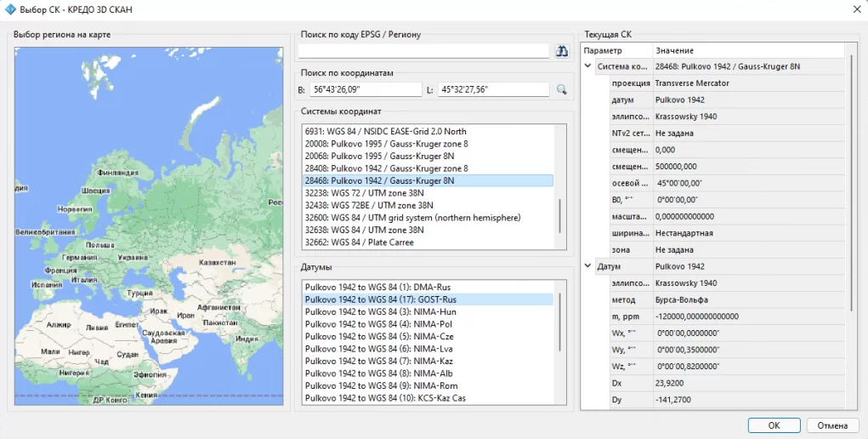
Task: Click in the EPSG / region search field
Action: (423, 52)
